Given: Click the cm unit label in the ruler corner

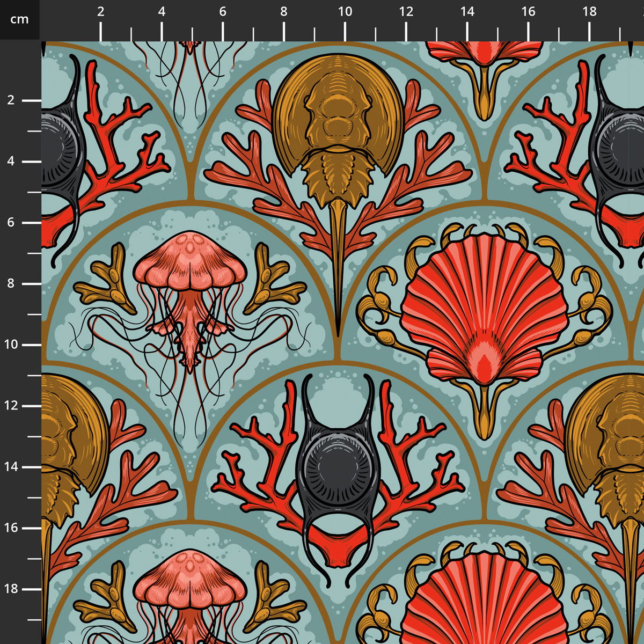Looking at the screenshot, I should coord(19,19).
